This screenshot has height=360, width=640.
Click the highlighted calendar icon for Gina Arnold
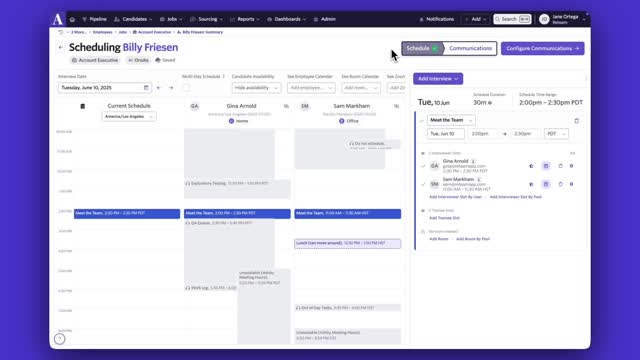tap(546, 166)
